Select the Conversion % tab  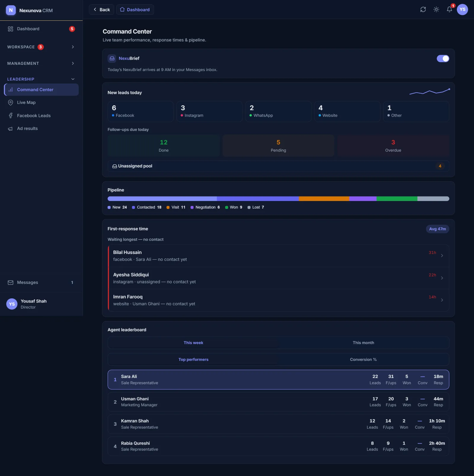point(363,359)
